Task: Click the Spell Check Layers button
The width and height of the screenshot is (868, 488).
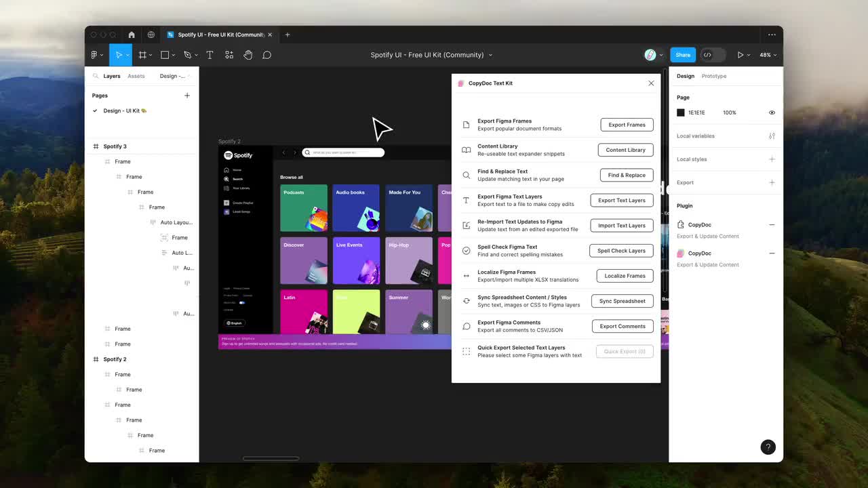Action: click(x=622, y=251)
